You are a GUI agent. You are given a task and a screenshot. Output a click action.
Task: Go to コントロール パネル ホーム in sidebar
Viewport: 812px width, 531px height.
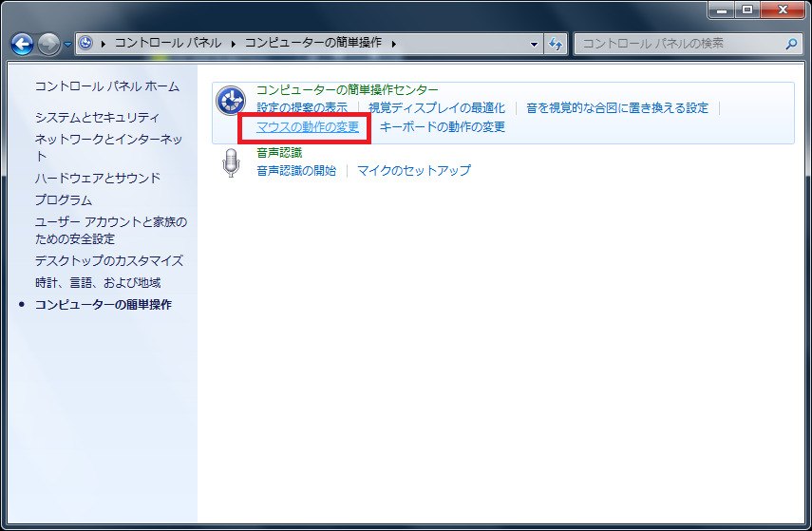106,86
